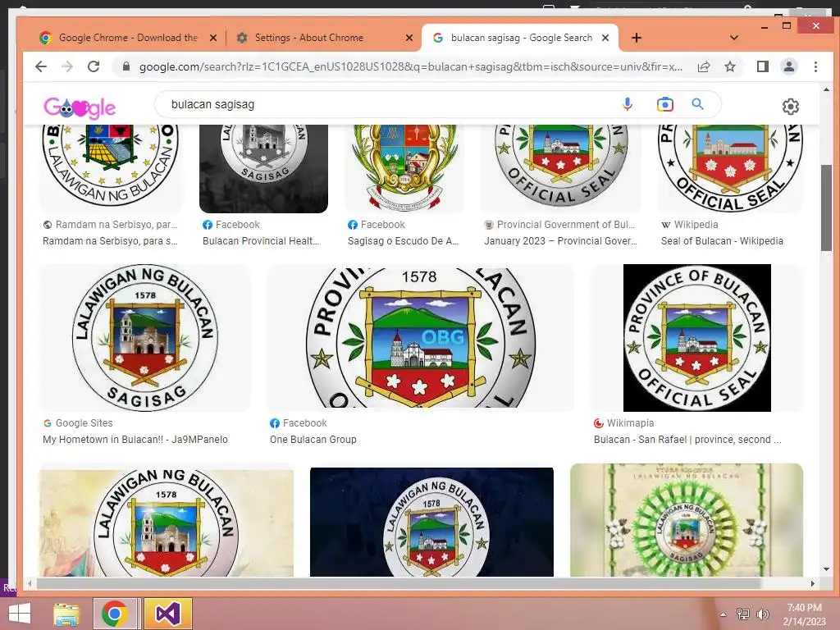
Task: Close the Google Chrome Download tab
Action: (212, 38)
